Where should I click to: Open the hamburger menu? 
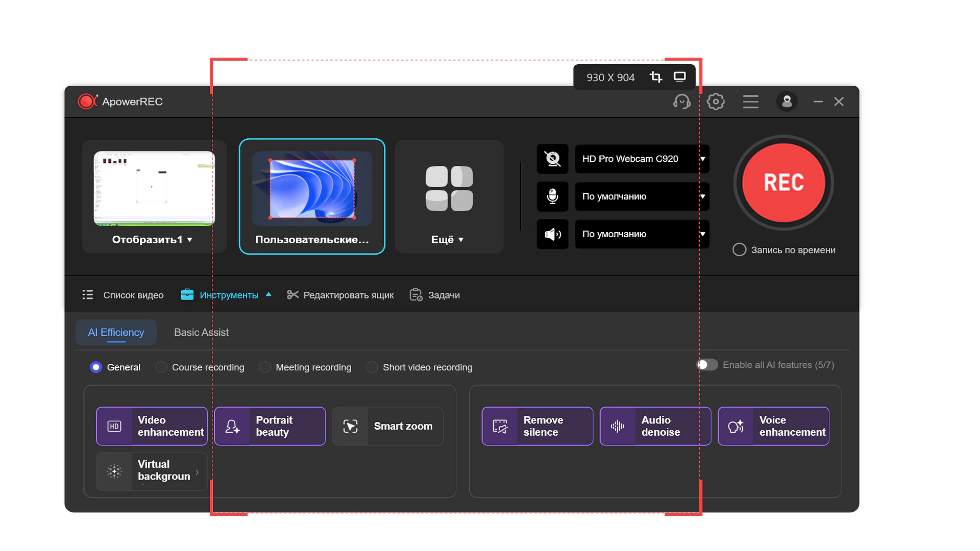click(750, 102)
